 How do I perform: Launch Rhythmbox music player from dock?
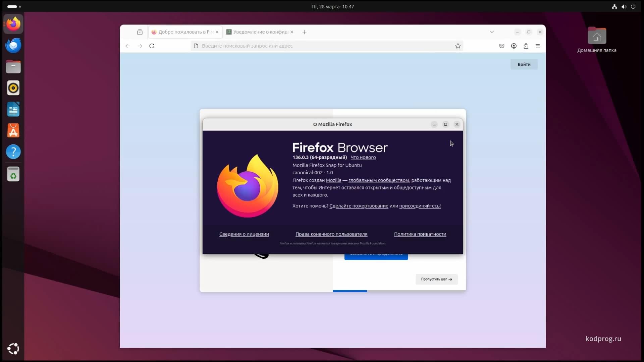tap(13, 88)
